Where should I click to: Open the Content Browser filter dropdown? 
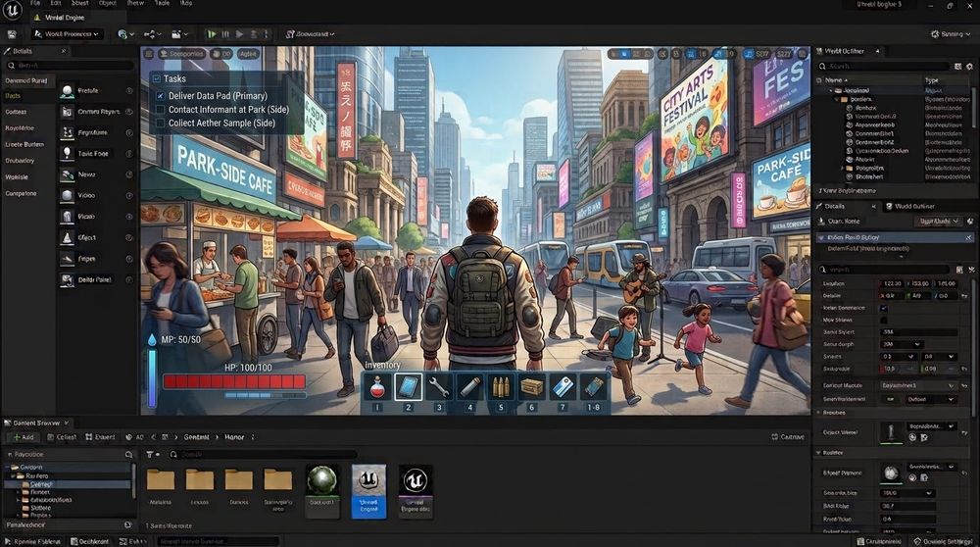[x=152, y=455]
